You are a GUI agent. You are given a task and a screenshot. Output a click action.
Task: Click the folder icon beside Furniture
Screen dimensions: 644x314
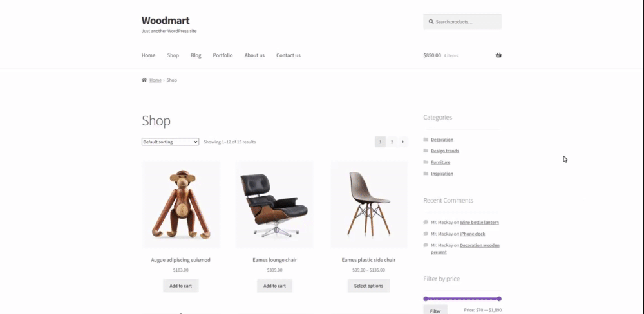pos(426,162)
